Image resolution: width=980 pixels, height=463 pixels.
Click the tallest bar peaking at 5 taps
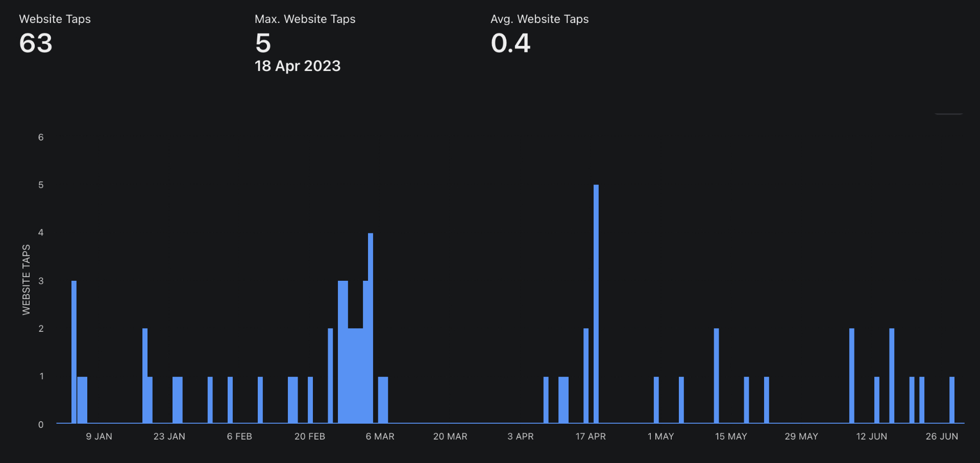[596, 304]
